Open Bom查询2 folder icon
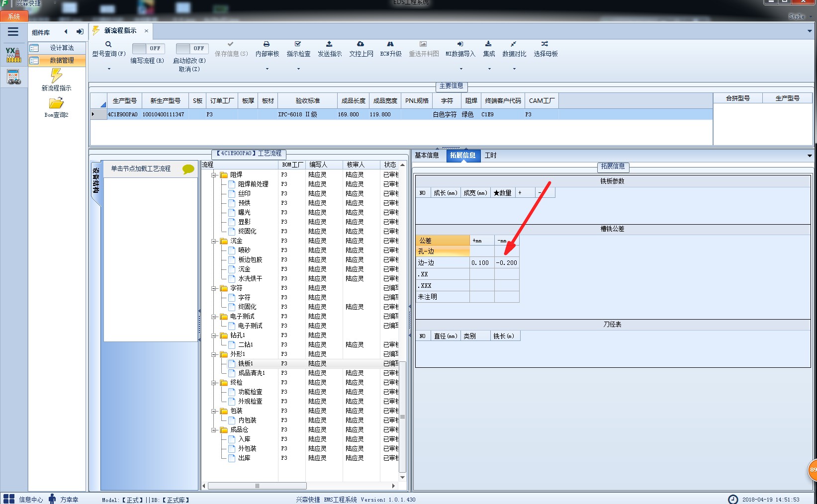817x504 pixels. coord(56,103)
